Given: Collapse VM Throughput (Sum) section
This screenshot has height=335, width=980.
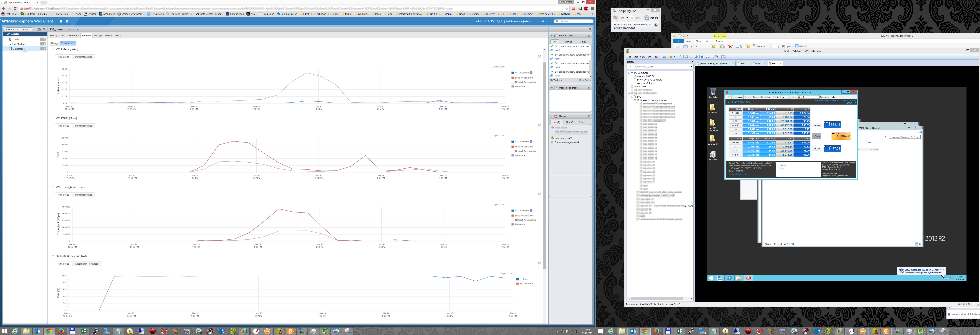Looking at the screenshot, I should click(53, 187).
